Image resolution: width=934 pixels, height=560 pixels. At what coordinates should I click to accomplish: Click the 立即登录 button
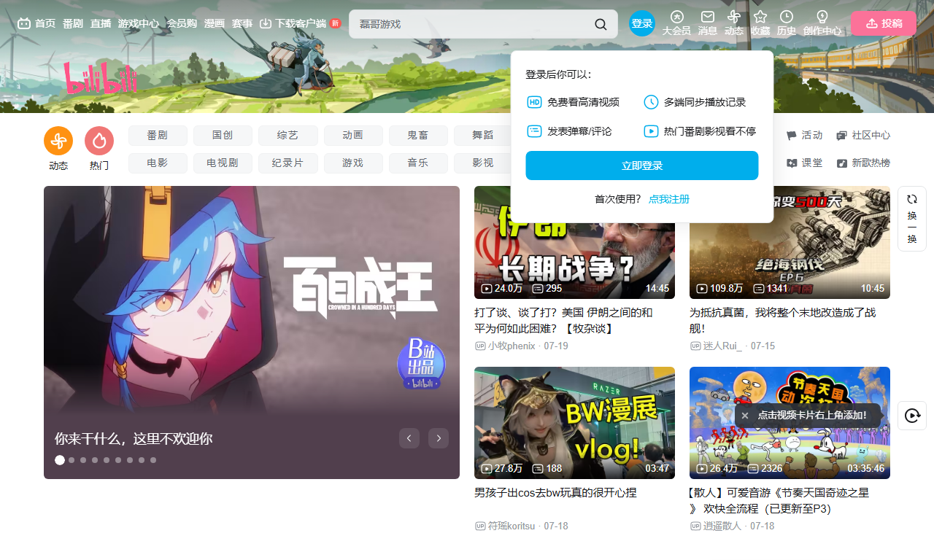pos(642,166)
